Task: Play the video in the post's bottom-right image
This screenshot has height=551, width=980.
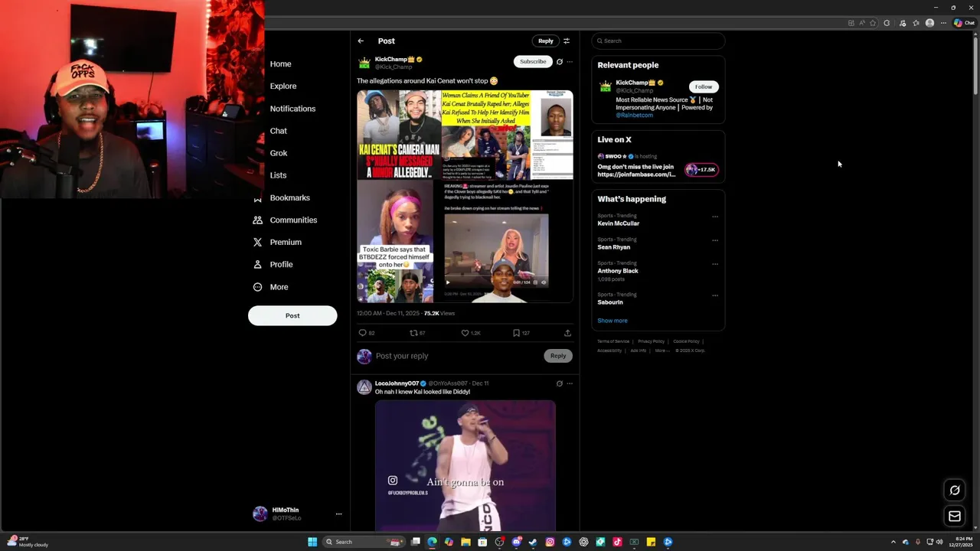Action: click(x=448, y=282)
